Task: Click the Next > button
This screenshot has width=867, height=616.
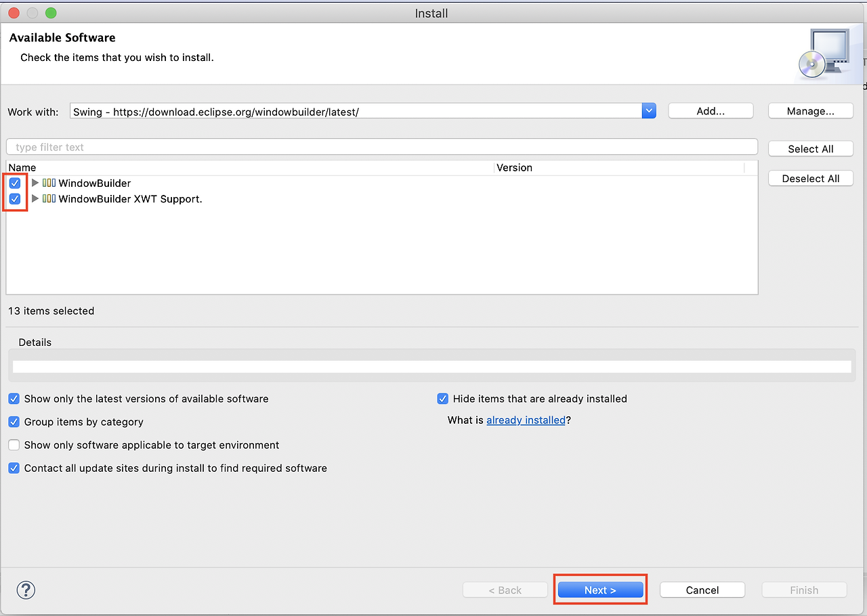Action: tap(600, 590)
